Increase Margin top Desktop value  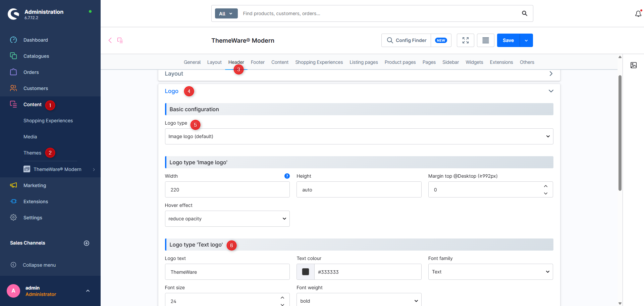[x=546, y=186]
